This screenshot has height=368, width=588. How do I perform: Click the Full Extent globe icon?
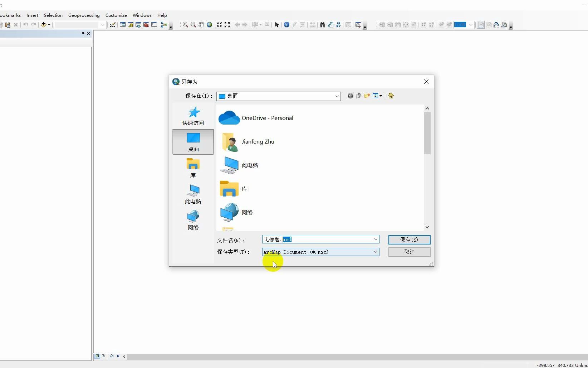[209, 25]
